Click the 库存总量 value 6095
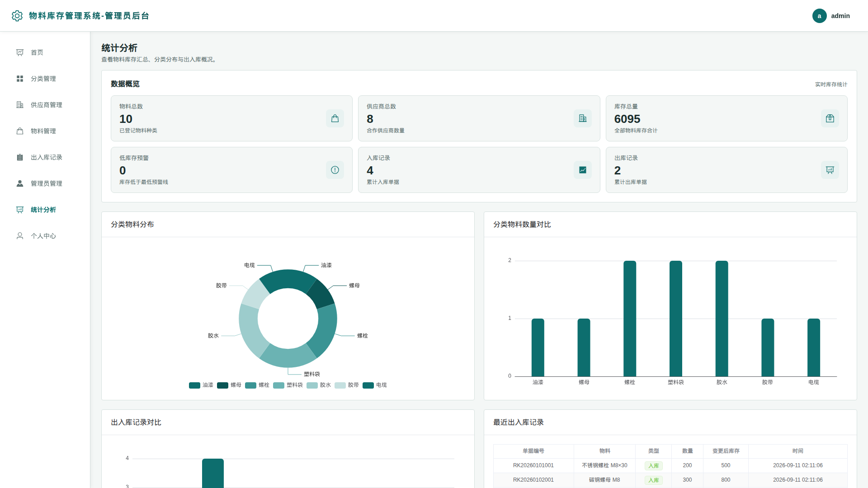Viewport: 868px width, 488px height. tap(627, 119)
